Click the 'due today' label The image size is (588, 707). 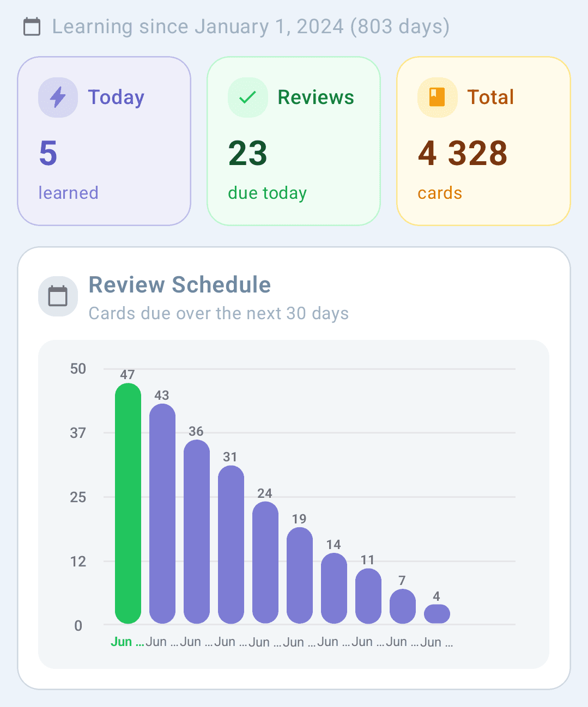coord(267,192)
